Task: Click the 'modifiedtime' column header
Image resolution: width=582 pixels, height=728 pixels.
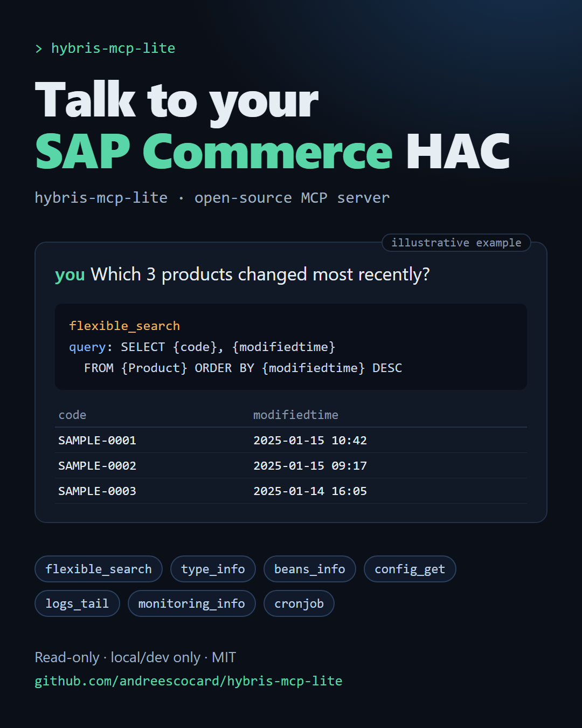Action: pyautogui.click(x=296, y=415)
